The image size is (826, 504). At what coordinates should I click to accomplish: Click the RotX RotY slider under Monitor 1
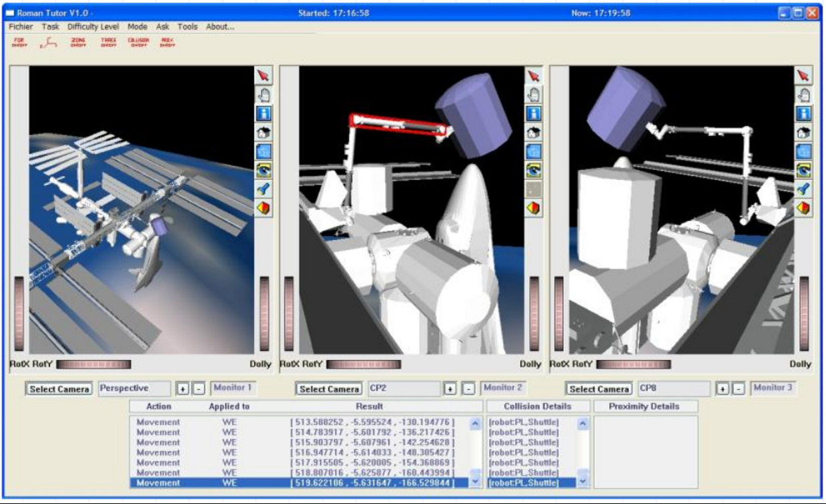point(93,365)
